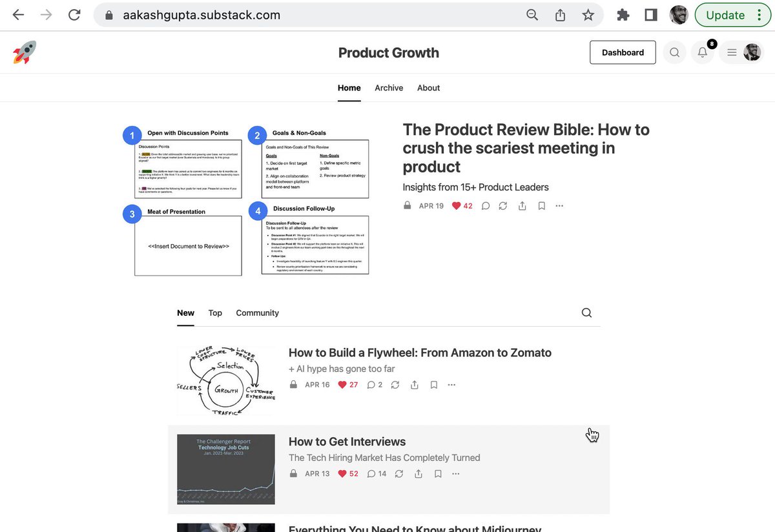Click the browser forward arrow
775x532 pixels.
click(46, 15)
